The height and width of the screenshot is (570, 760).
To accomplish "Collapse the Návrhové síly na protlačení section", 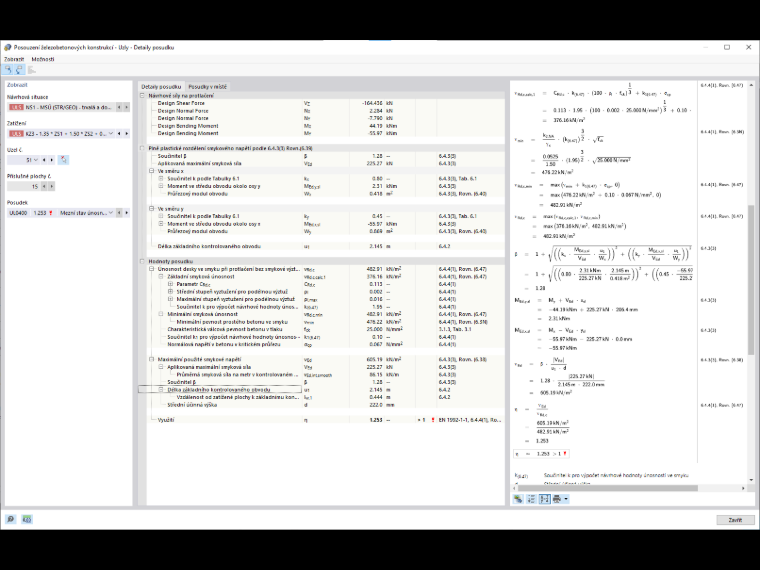I will [142, 95].
